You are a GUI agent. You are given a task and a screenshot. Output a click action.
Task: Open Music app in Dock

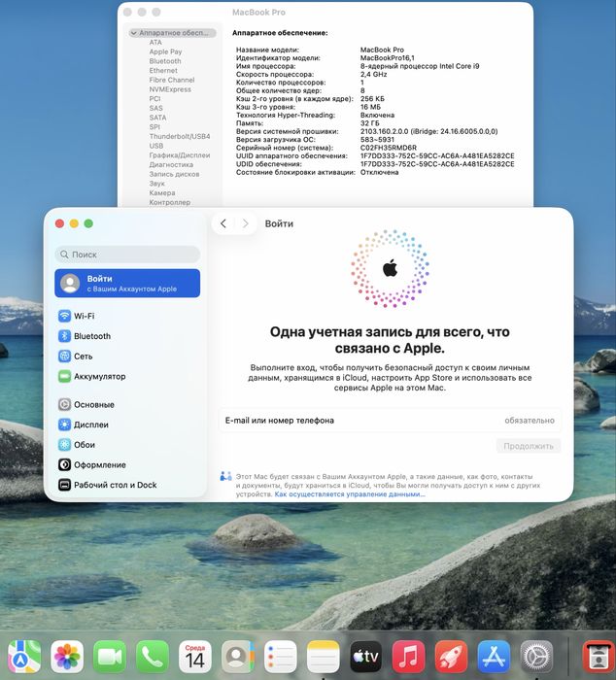(x=409, y=657)
